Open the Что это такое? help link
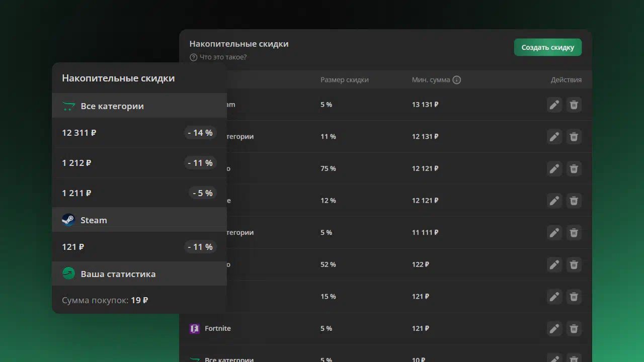Image resolution: width=644 pixels, height=362 pixels. coord(223,57)
